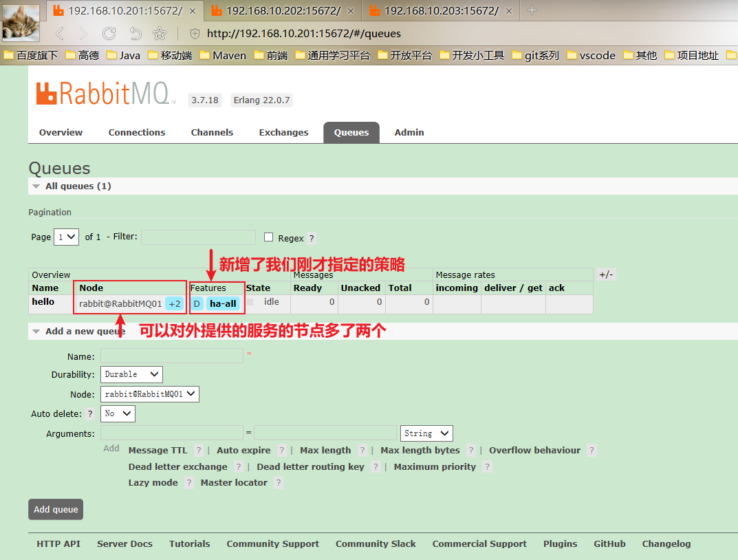Click the Filter input field
The width and height of the screenshot is (738, 560).
pos(198,237)
